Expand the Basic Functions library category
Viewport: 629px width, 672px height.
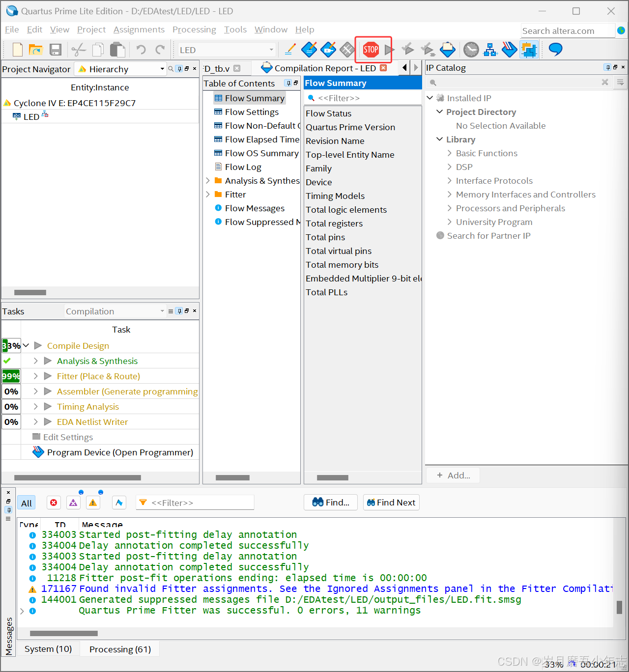[x=450, y=153]
